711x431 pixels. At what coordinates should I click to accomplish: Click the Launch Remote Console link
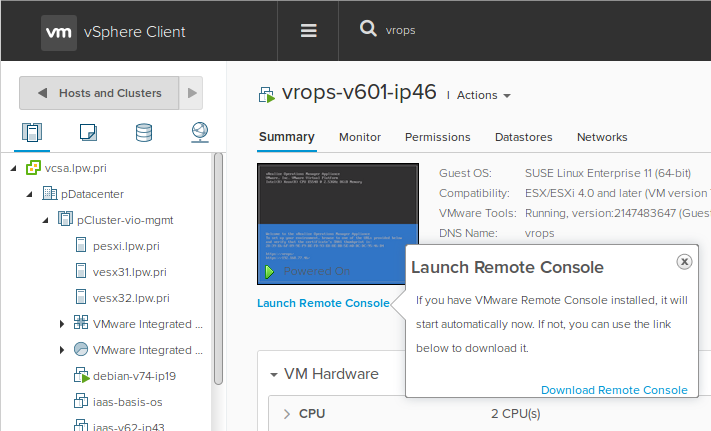click(323, 303)
